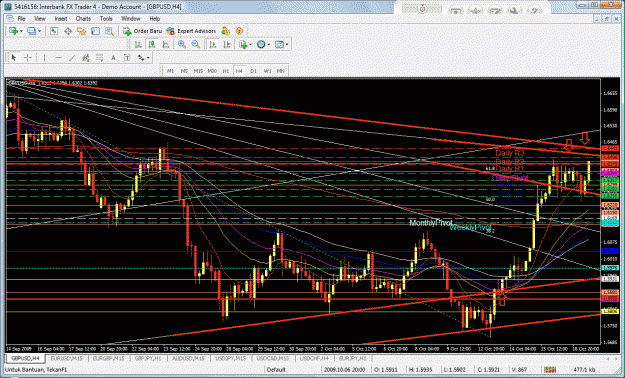The height and width of the screenshot is (378, 625).
Task: Click the WeeklyPivot chart label
Action: click(470, 227)
